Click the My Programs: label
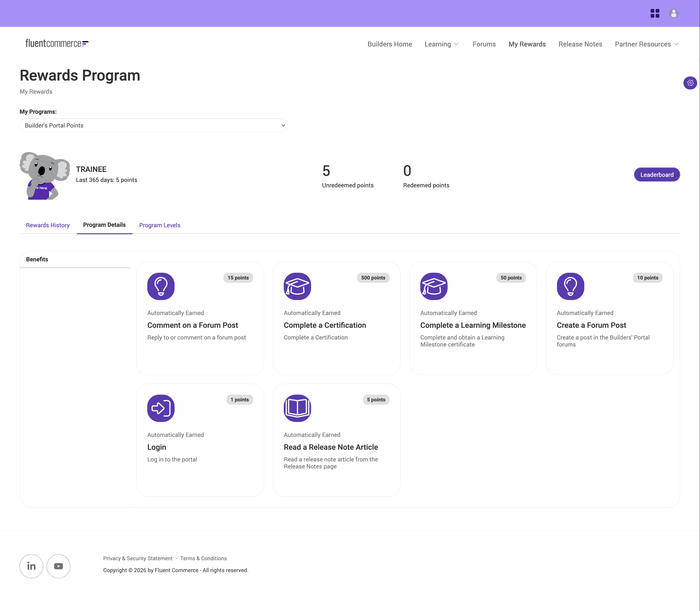Screen dimensions: 700x611 [38, 112]
